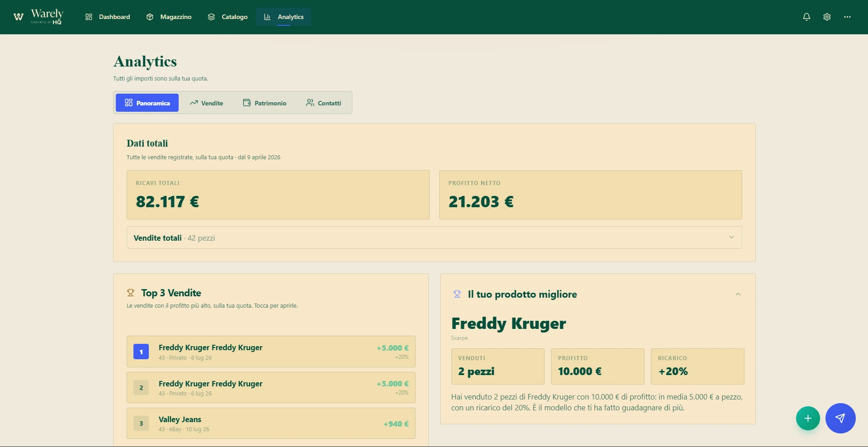Open the Dashboard nav item
The width and height of the screenshot is (868, 447).
108,17
